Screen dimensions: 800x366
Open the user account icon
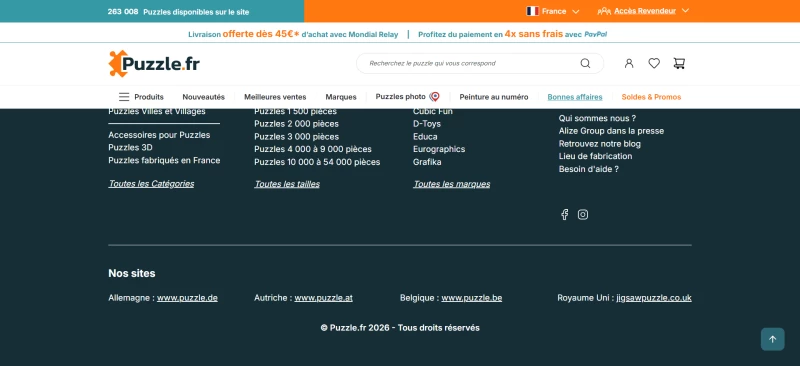[x=629, y=63]
